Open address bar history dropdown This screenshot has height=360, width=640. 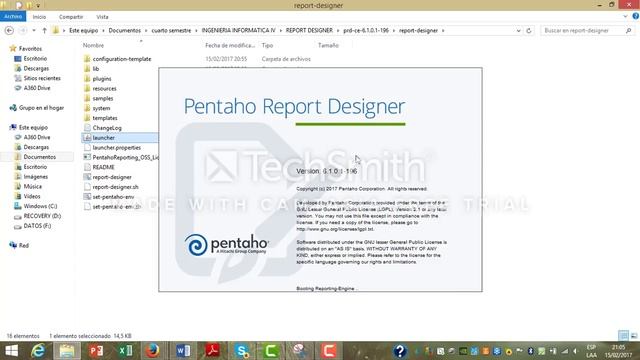coord(518,31)
